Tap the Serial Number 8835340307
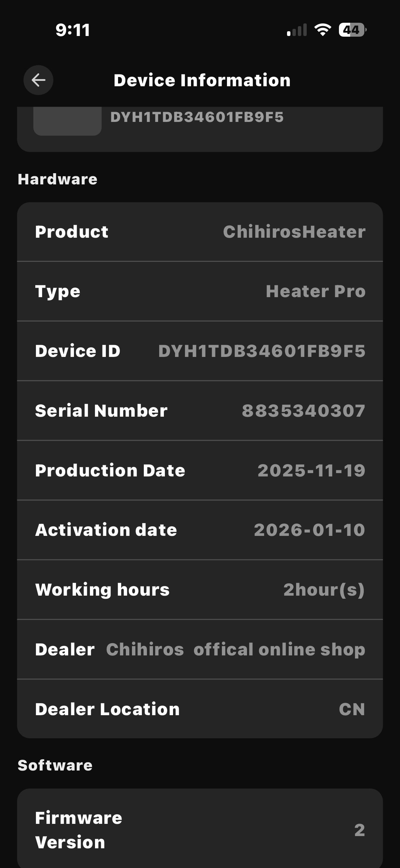The width and height of the screenshot is (400, 868). 303,411
